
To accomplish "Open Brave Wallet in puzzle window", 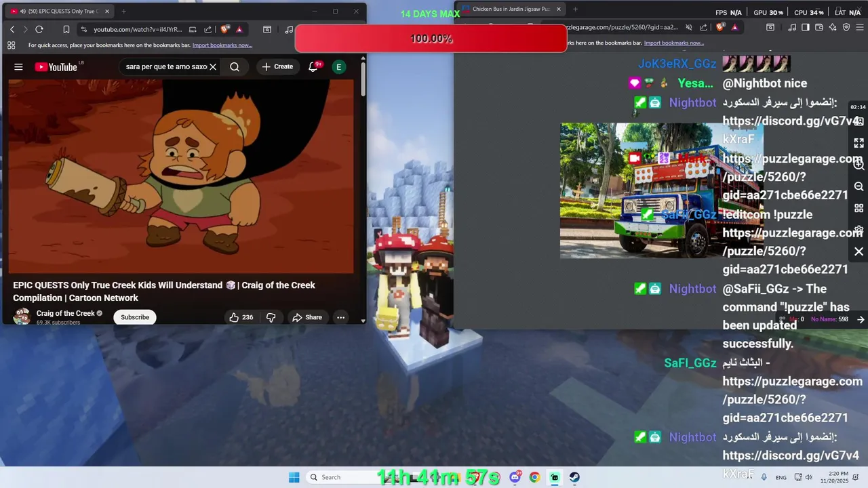I will pyautogui.click(x=819, y=27).
